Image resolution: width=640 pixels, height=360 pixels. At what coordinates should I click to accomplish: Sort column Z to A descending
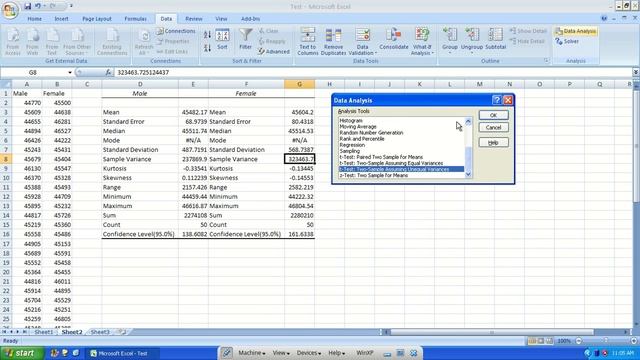click(207, 48)
